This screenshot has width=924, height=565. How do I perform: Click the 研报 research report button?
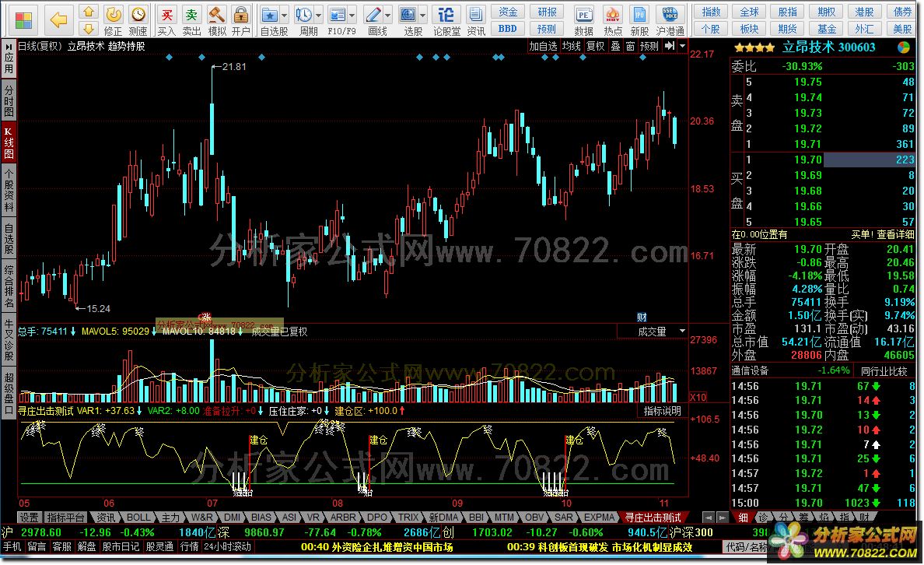point(547,12)
